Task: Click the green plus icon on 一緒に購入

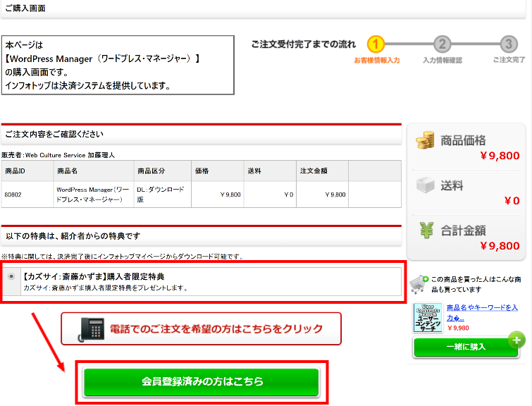Action: [516, 340]
